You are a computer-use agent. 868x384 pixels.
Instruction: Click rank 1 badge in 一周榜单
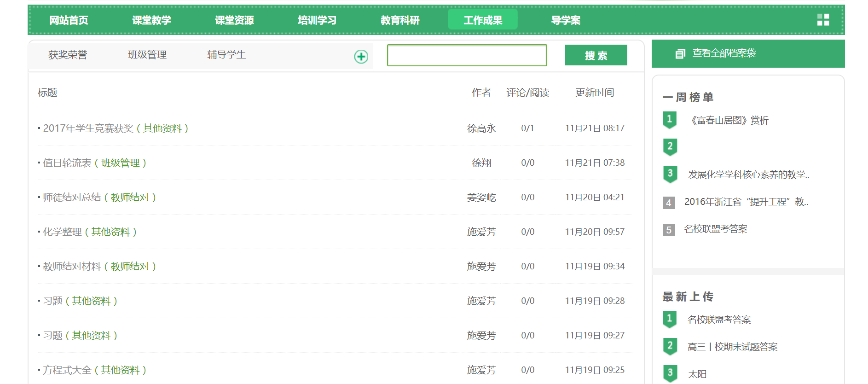(669, 120)
